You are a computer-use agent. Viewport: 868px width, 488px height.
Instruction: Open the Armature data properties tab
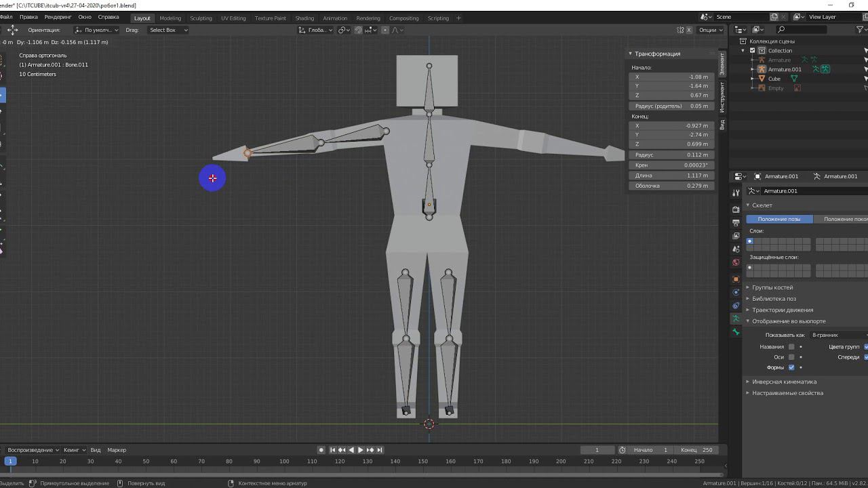tap(736, 319)
